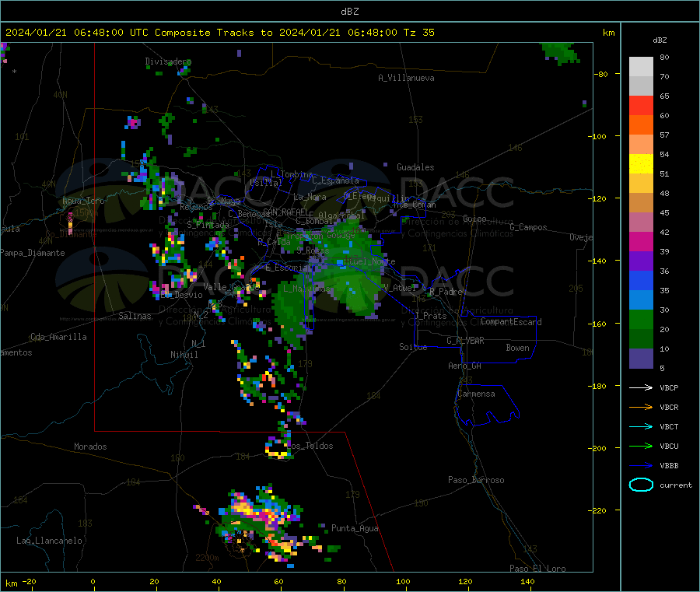Click the Bowen map label
700x592 pixels.
(x=517, y=348)
